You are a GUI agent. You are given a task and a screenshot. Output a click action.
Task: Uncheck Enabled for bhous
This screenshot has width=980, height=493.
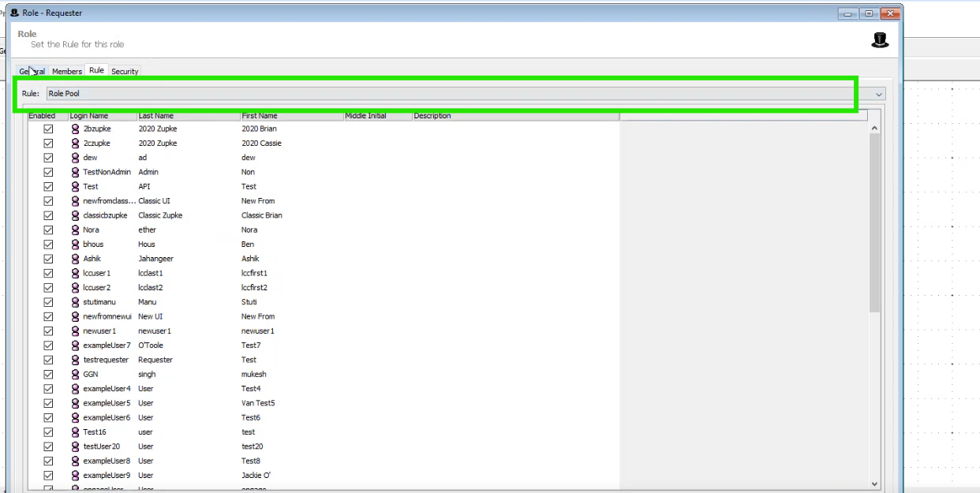[48, 244]
